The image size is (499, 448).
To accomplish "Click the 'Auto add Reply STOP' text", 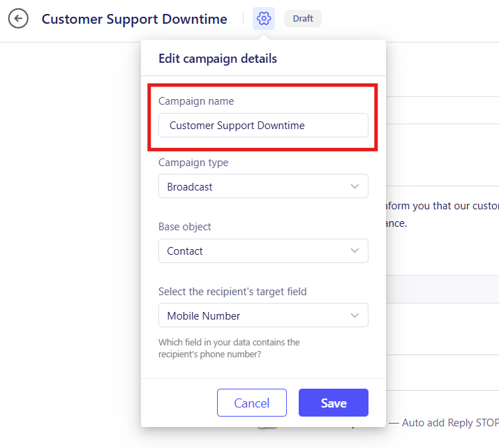I will click(x=450, y=423).
